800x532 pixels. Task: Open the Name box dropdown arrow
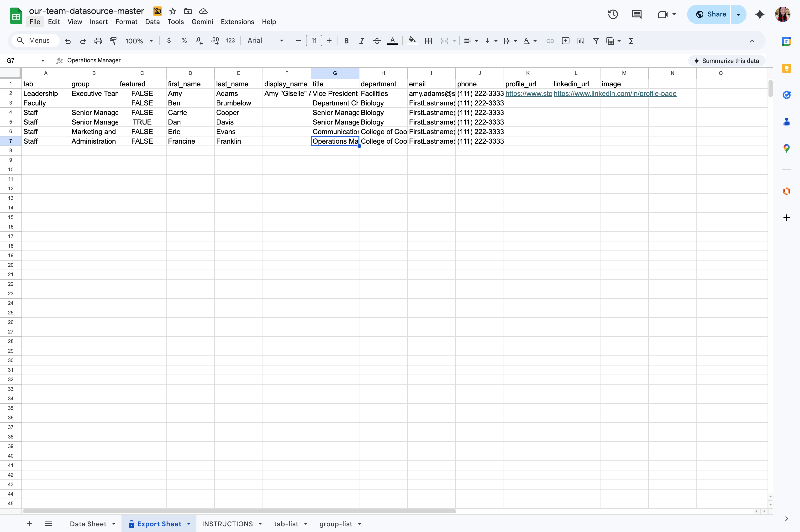tap(43, 61)
